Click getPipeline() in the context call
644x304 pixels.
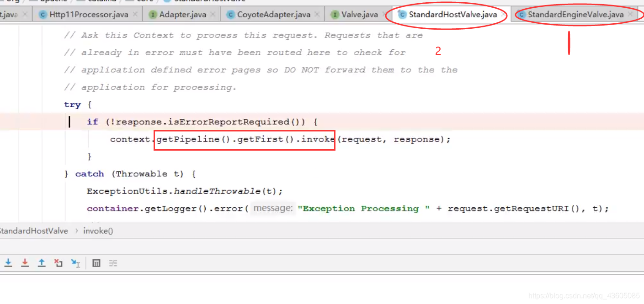194,139
